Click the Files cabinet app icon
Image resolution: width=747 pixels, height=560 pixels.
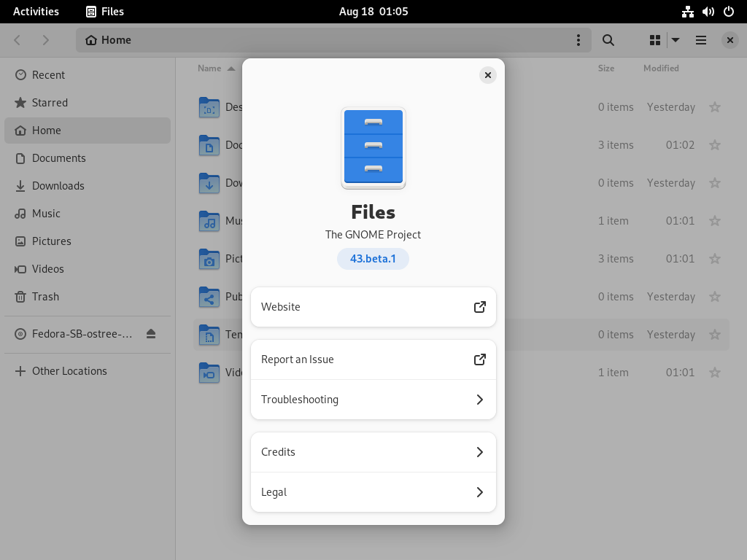click(373, 148)
